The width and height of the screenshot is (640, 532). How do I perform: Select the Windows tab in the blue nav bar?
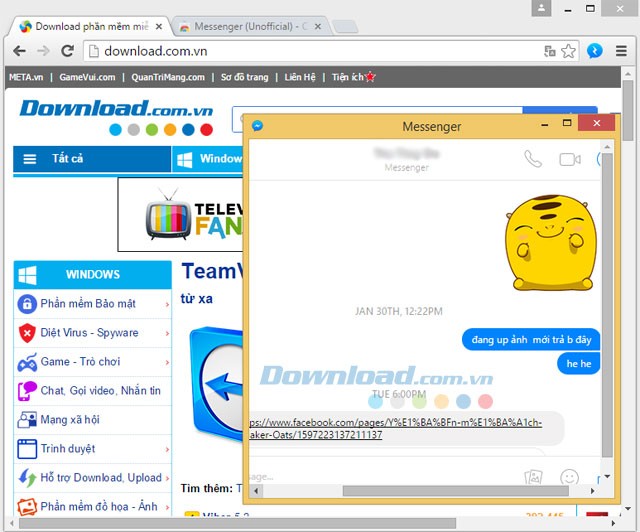coord(208,158)
